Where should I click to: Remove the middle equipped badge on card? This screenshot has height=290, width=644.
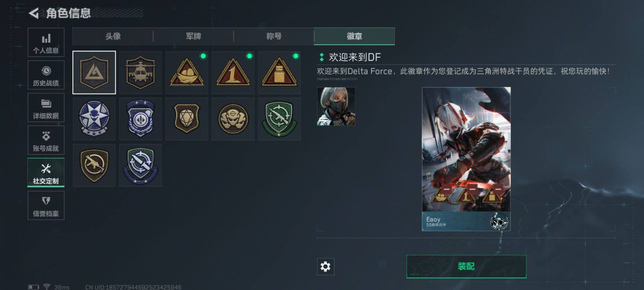click(x=472, y=189)
